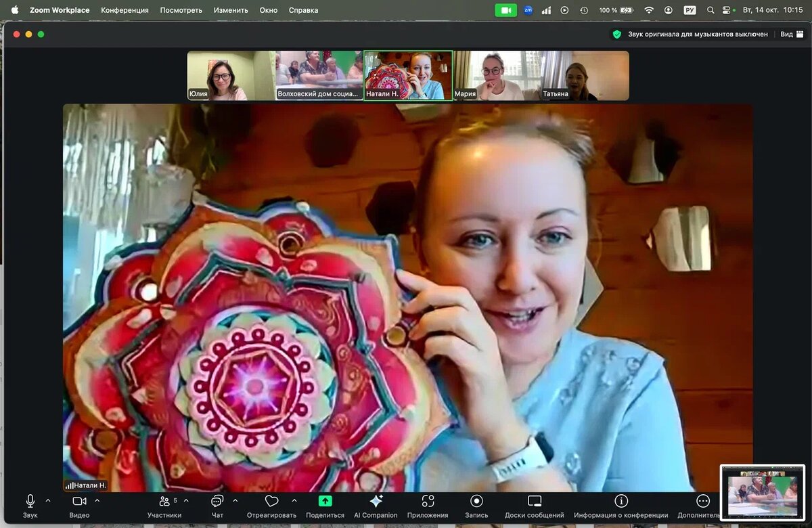Click the battery 100% status icon

click(x=616, y=10)
